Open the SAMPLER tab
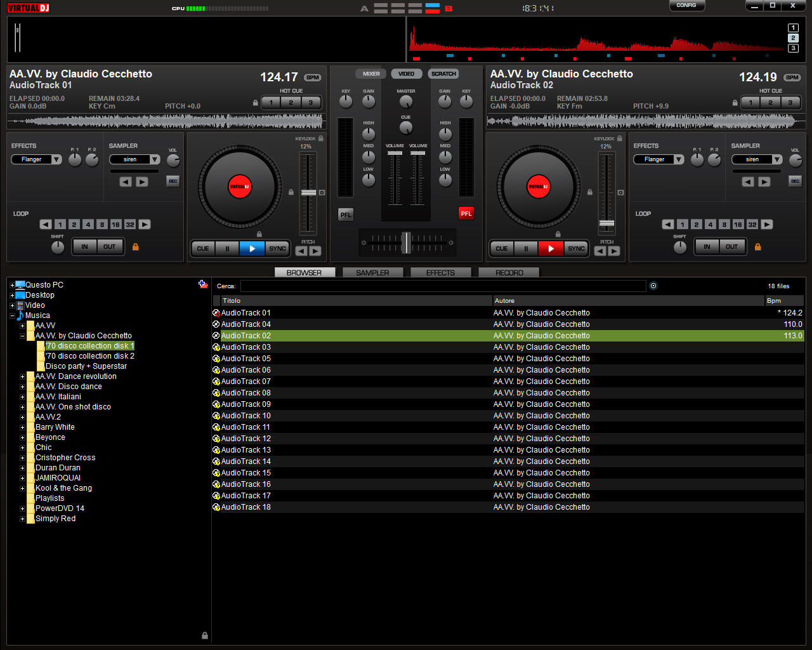This screenshot has width=812, height=650. [x=372, y=272]
